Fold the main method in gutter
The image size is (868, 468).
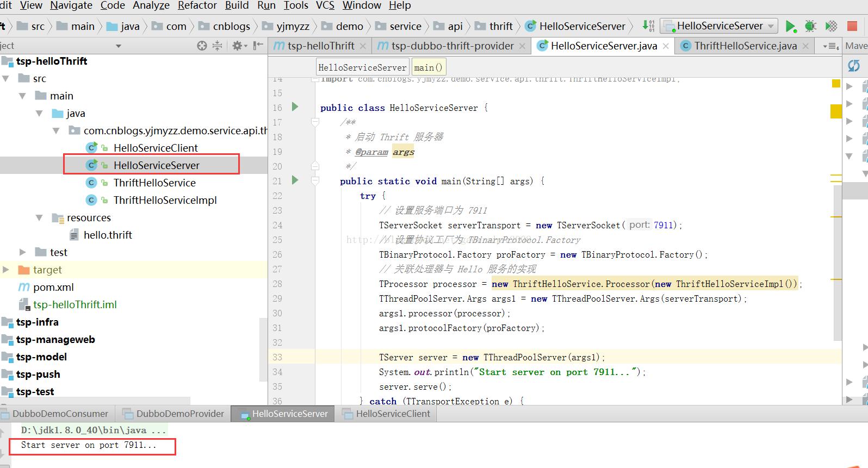coord(315,181)
